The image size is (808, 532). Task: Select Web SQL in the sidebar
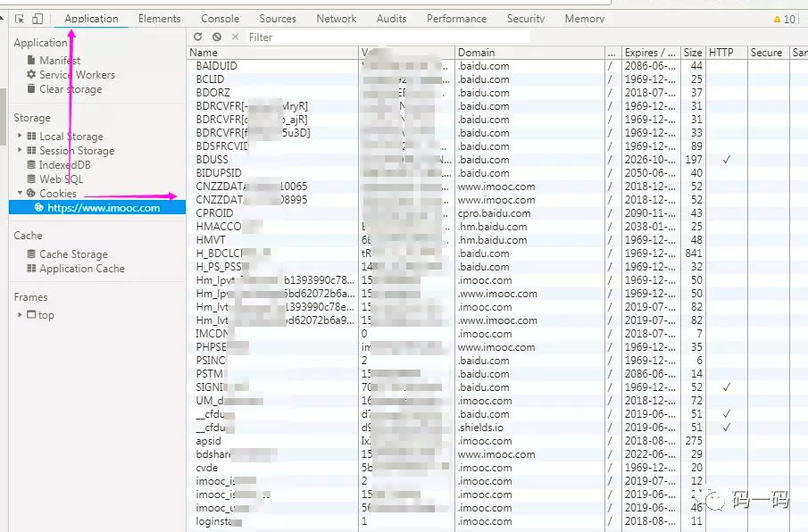pyautogui.click(x=61, y=179)
